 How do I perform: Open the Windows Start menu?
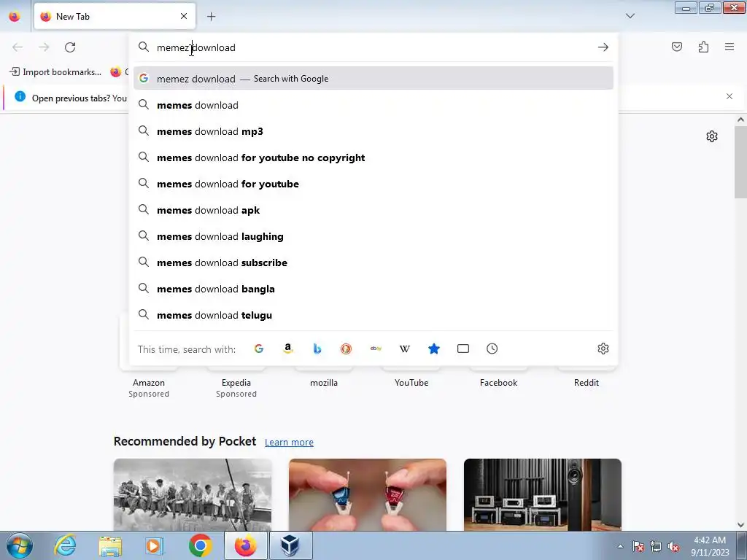pyautogui.click(x=19, y=545)
